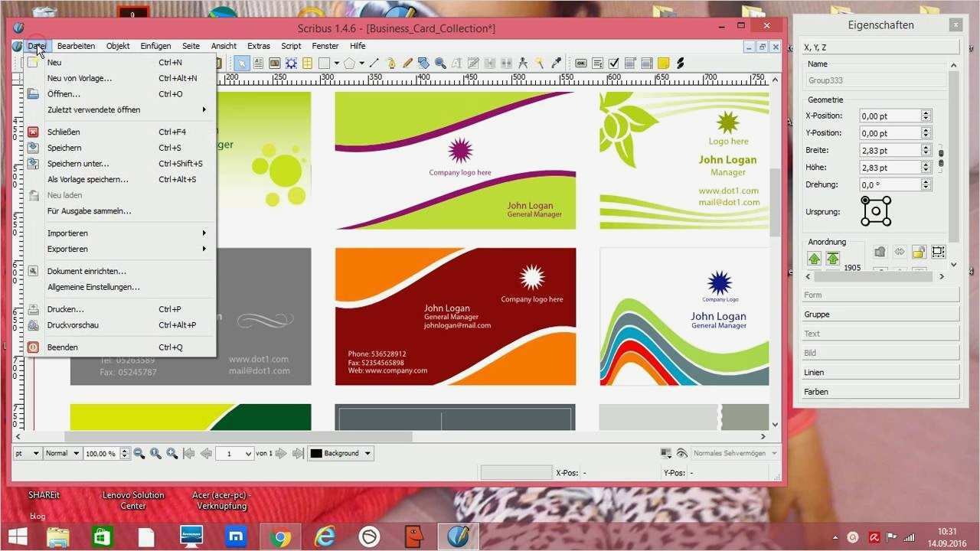
Task: Select the image frame tool
Action: [274, 63]
